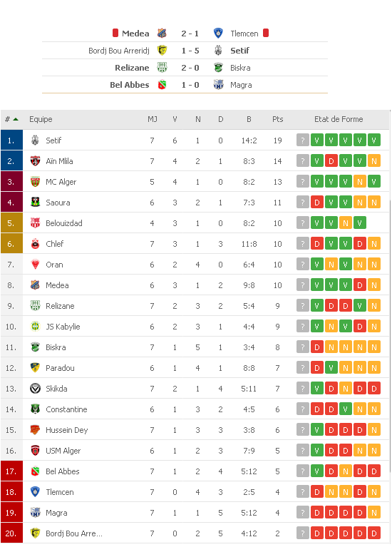Screen dimensions: 392x547
Task: Click the Magra logo in match results
Action: tap(218, 85)
